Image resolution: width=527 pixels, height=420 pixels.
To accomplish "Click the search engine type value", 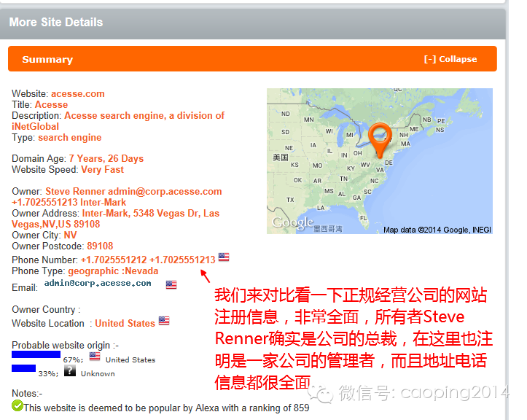I will [69, 138].
